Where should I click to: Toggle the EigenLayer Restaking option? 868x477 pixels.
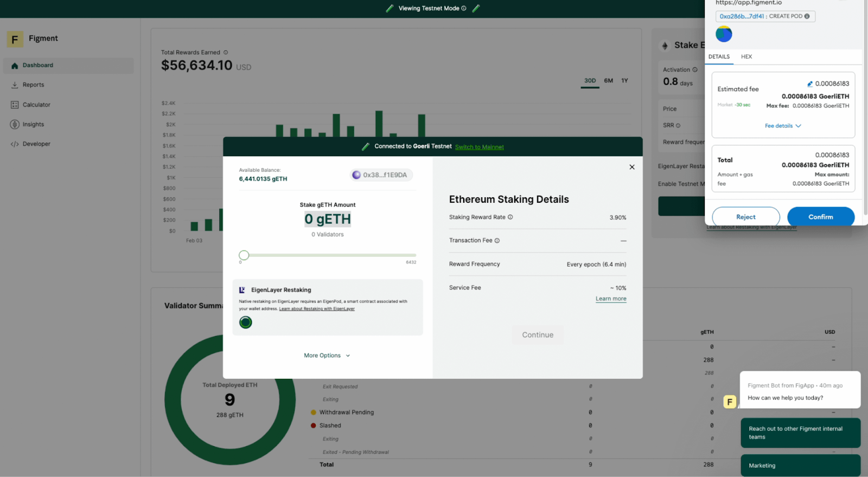tap(246, 323)
